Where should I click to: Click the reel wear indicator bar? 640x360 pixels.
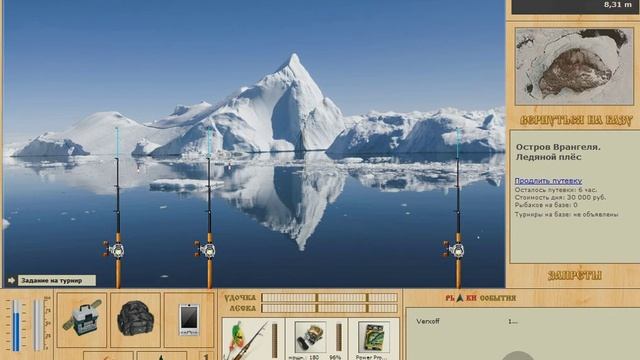pos(338,338)
